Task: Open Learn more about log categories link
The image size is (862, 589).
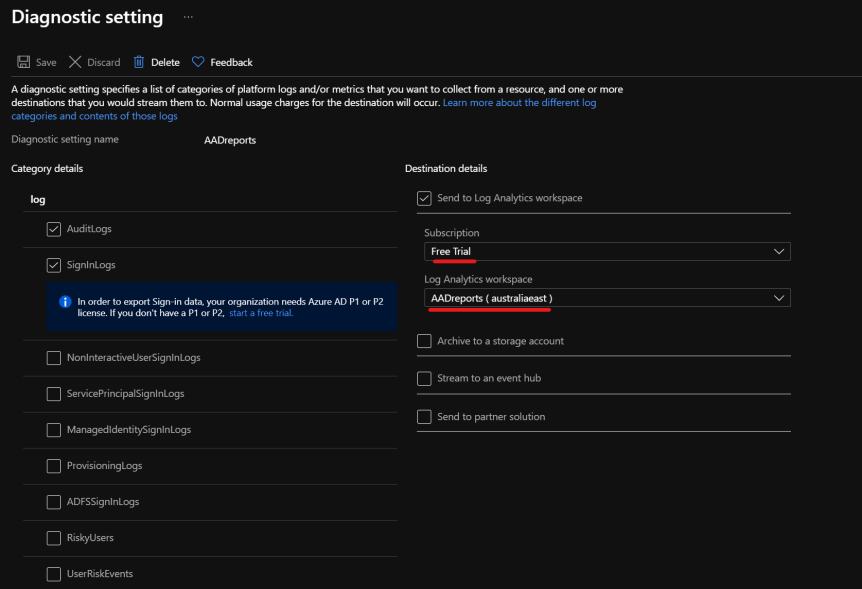Action: point(520,103)
